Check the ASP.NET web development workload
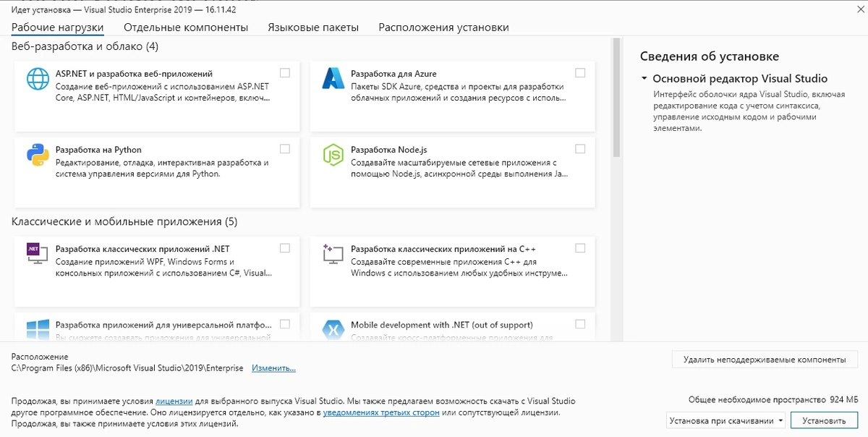The width and height of the screenshot is (868, 437). [x=285, y=72]
